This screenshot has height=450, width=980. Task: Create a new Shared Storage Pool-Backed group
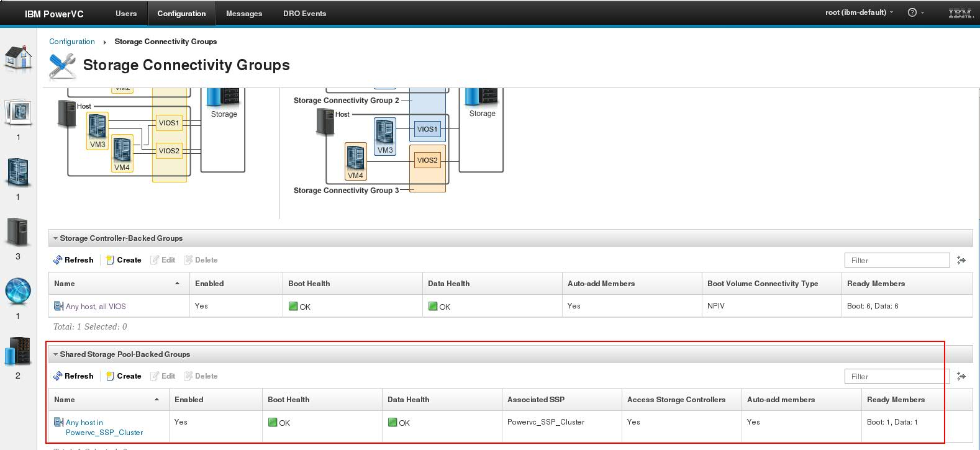click(x=124, y=376)
